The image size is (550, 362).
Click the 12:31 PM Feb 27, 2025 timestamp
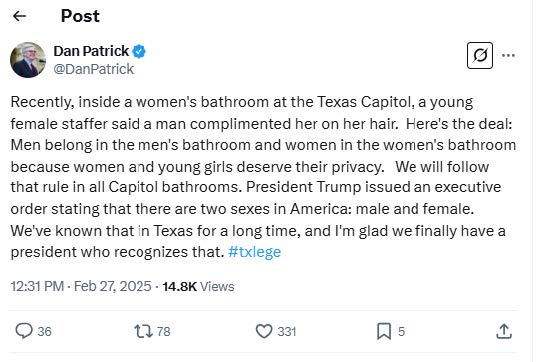coord(81,286)
